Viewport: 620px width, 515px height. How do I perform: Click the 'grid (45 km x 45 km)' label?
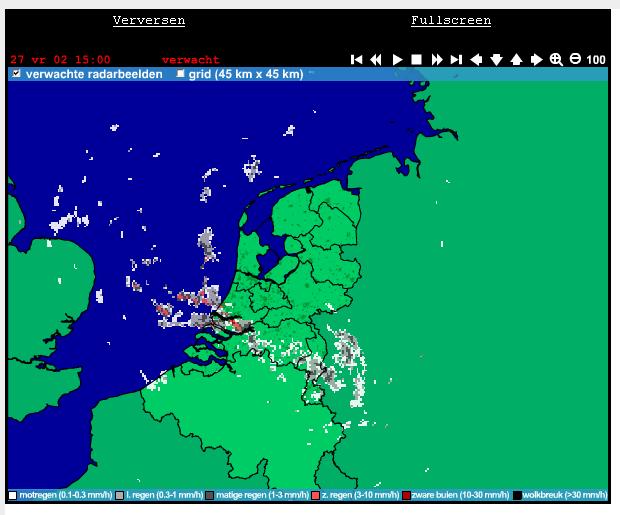tap(246, 74)
